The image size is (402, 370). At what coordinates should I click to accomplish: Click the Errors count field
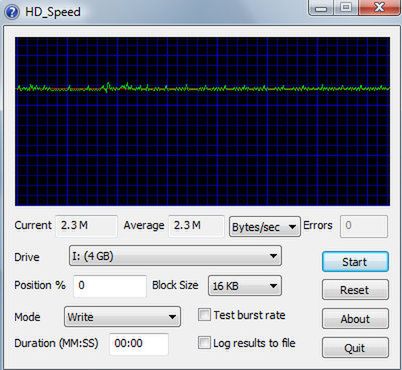tap(364, 226)
